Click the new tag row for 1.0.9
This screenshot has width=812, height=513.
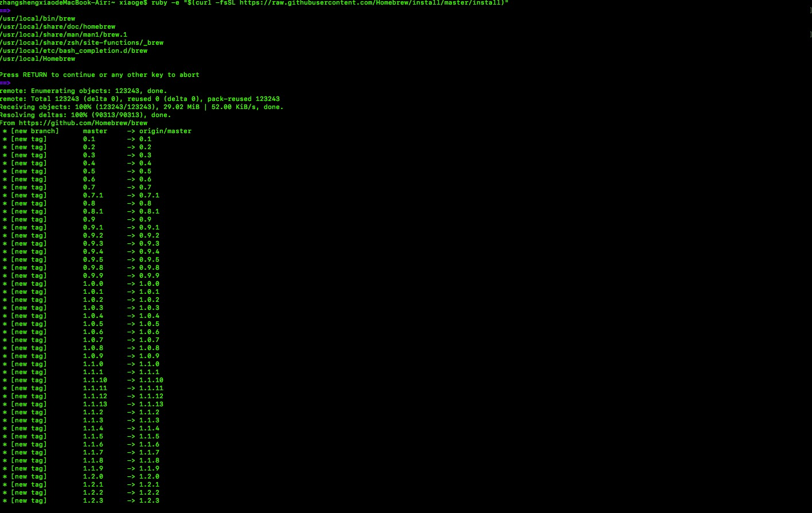(81, 356)
